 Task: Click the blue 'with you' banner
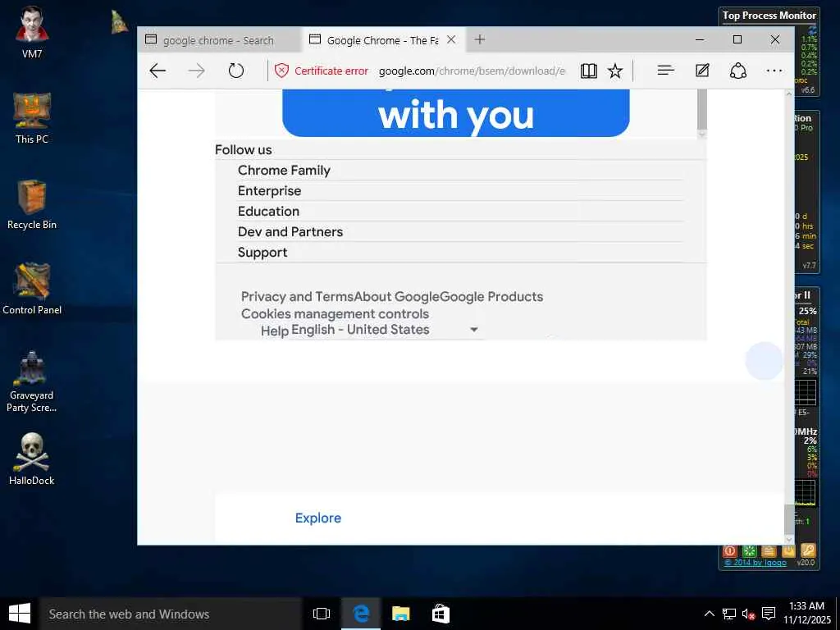click(x=456, y=113)
